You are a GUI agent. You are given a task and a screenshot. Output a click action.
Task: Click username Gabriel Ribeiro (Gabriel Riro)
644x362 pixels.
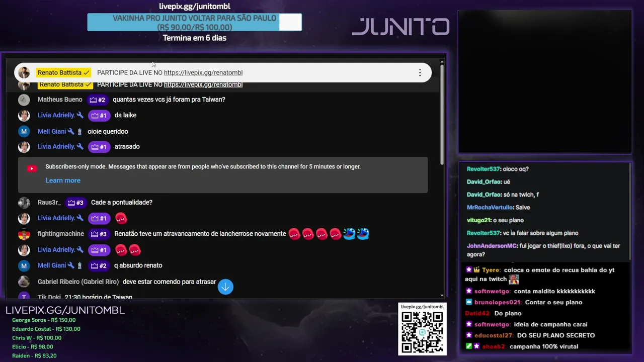(x=78, y=282)
